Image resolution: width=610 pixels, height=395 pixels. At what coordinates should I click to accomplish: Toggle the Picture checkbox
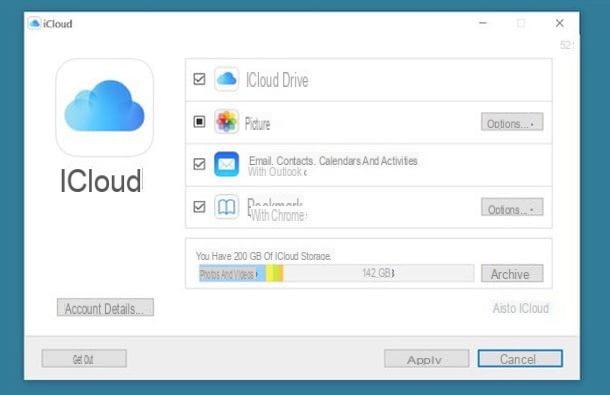200,122
